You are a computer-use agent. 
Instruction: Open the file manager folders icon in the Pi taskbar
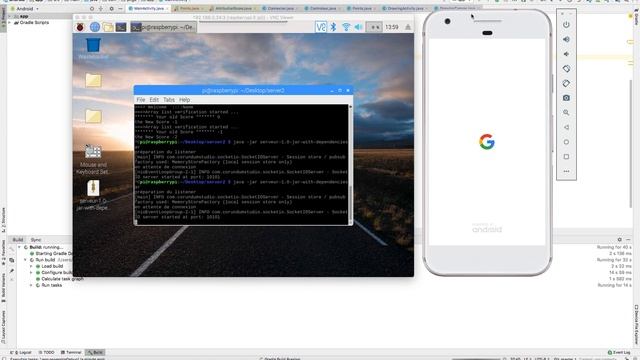108,27
